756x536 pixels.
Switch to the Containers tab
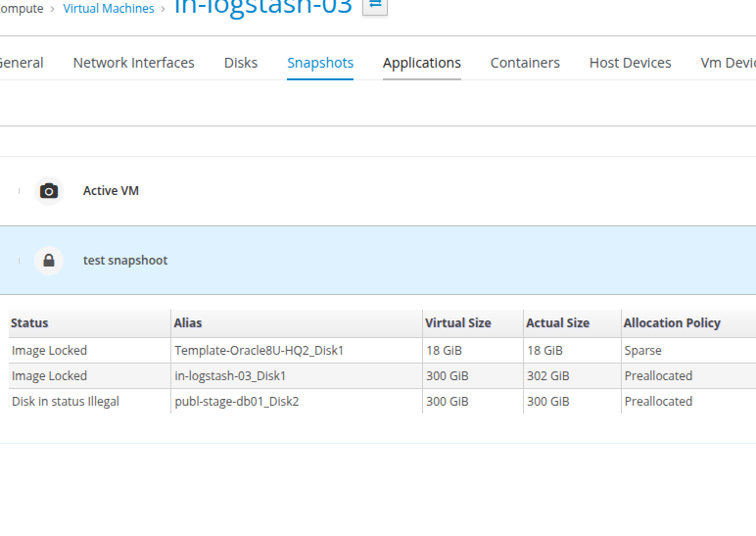pos(525,63)
